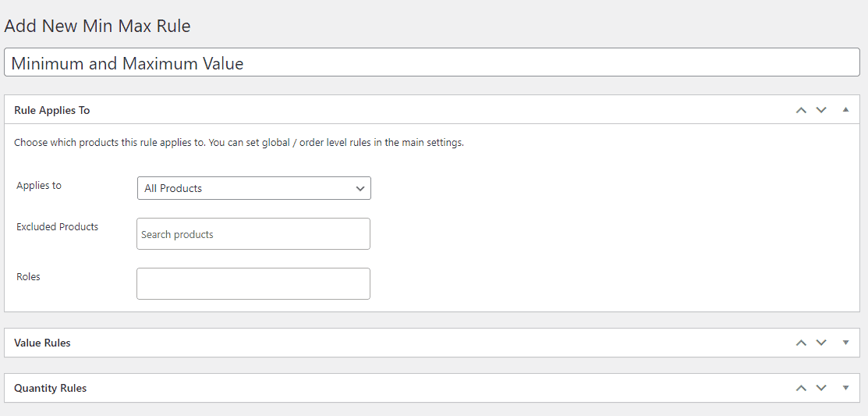Move the Value Rules panel down
The width and height of the screenshot is (868, 416).
point(821,343)
